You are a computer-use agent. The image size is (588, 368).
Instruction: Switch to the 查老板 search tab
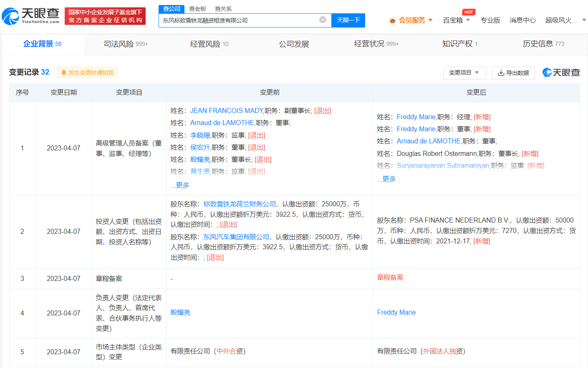tap(197, 9)
